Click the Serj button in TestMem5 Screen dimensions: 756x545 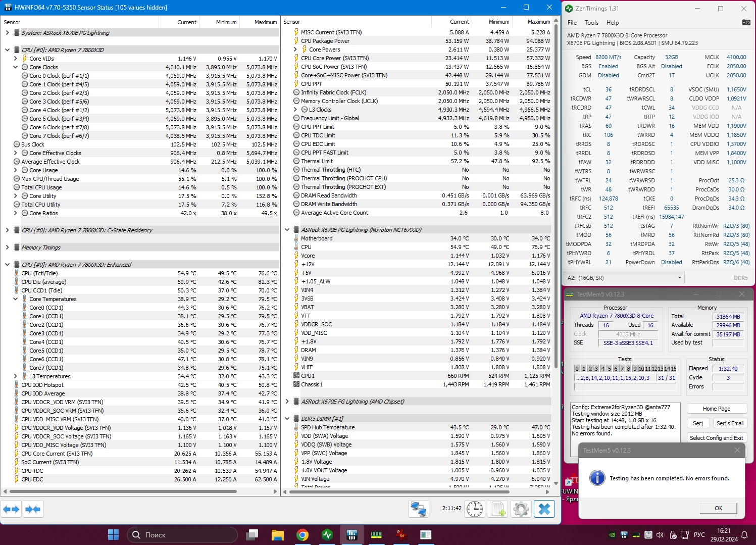[x=697, y=423]
